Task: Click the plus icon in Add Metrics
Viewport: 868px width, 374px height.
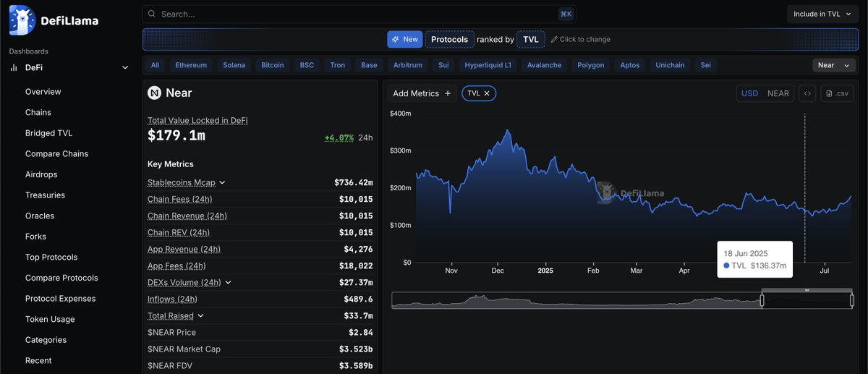Action: 448,93
